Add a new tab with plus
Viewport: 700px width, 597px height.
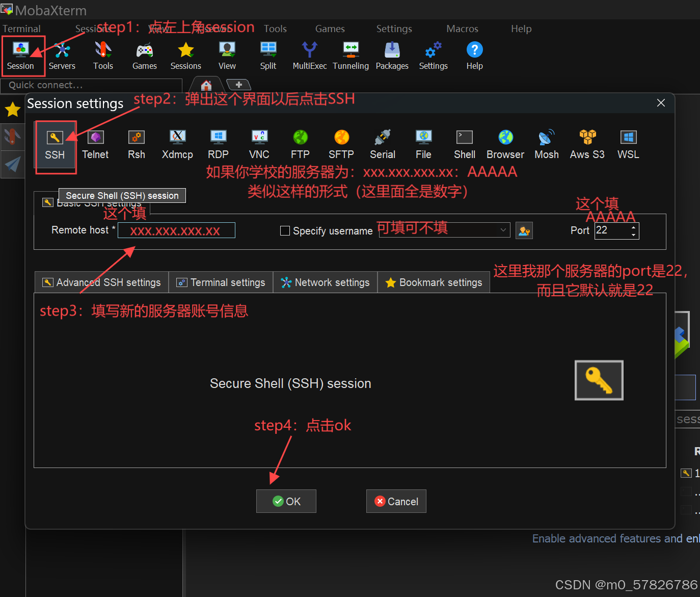(238, 85)
